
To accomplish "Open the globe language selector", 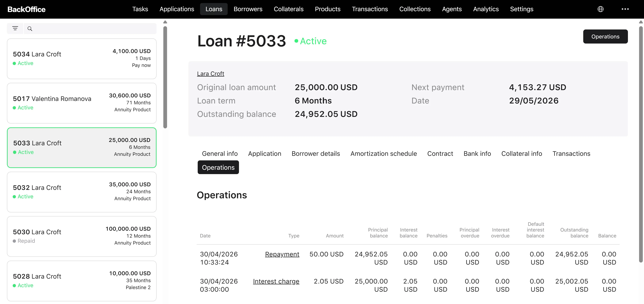I will click(601, 9).
